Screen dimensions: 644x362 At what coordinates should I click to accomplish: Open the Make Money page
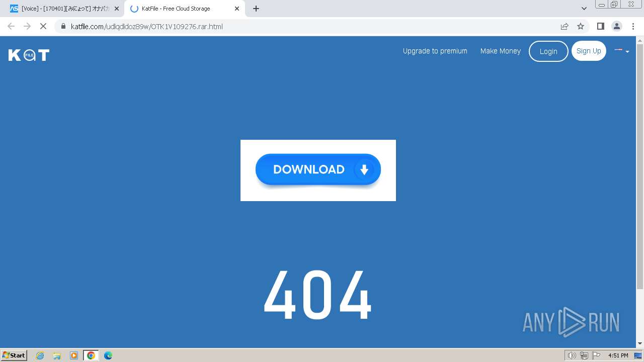[x=500, y=51]
